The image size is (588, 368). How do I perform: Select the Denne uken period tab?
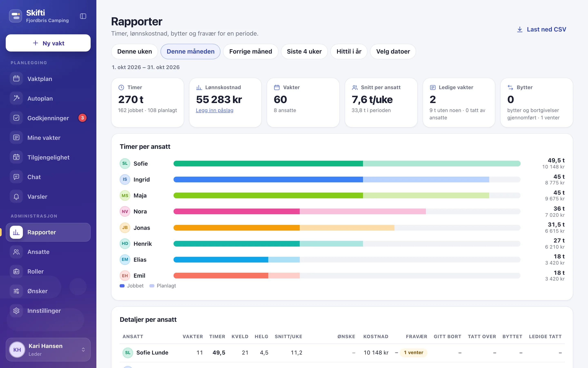pos(135,51)
